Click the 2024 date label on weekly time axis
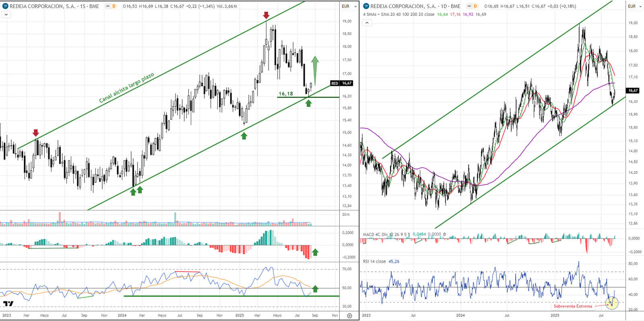This screenshot has height=321, width=644. point(122,315)
